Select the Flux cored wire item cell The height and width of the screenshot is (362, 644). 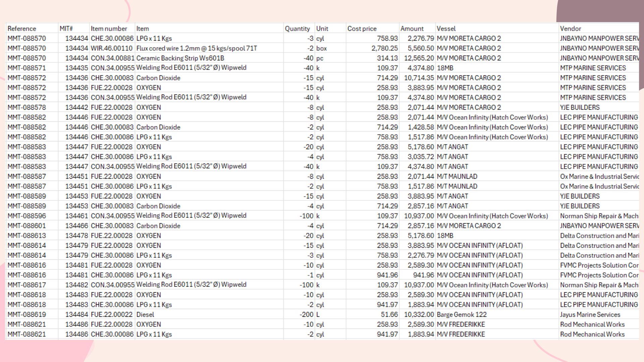pos(197,48)
